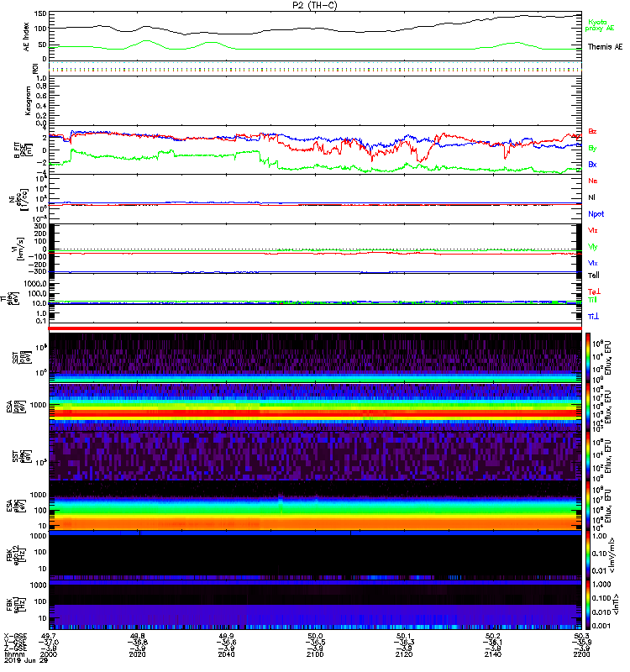
Task: Click the red Viz velocity legend label
Action: tap(593, 230)
